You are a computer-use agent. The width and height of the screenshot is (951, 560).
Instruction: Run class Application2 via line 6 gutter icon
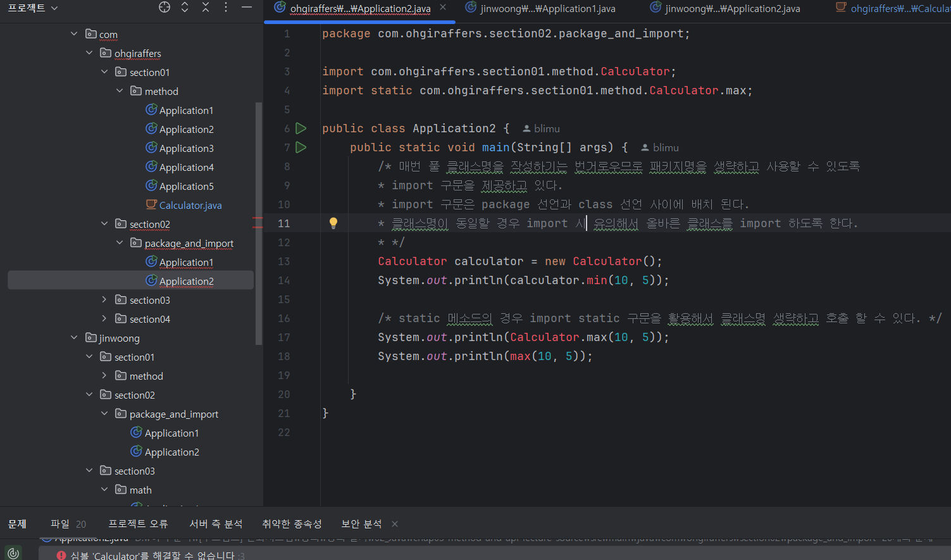click(301, 128)
